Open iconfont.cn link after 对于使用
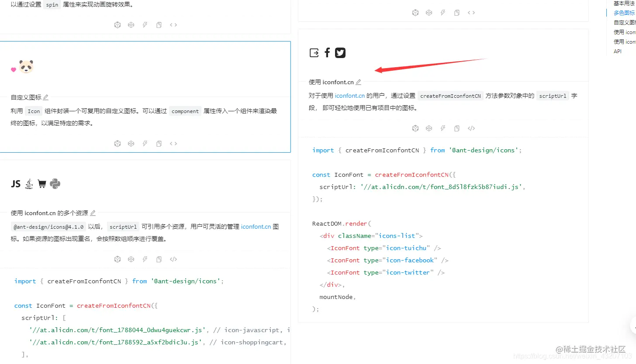636x364 pixels. pyautogui.click(x=350, y=96)
